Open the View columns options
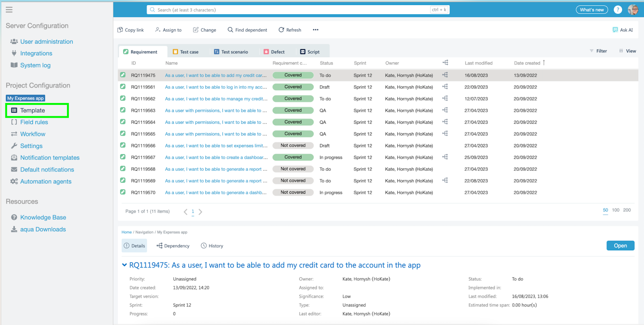This screenshot has height=325, width=644. click(627, 51)
